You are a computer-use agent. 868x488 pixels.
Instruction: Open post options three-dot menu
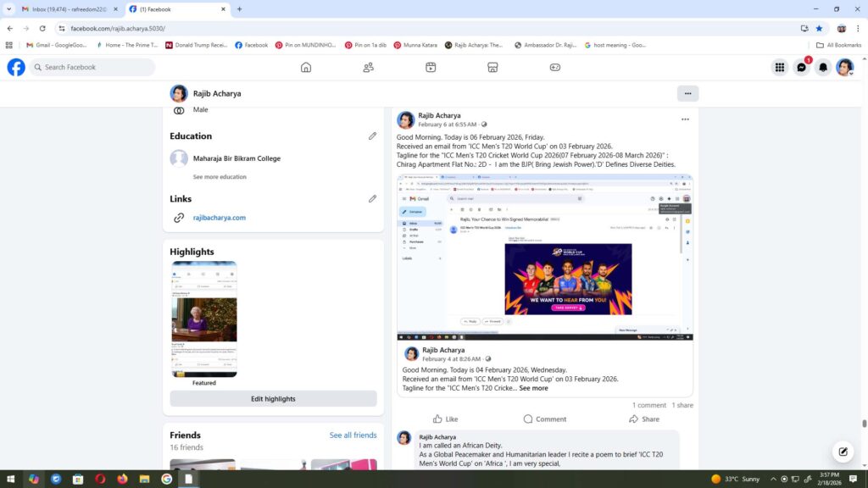[685, 119]
